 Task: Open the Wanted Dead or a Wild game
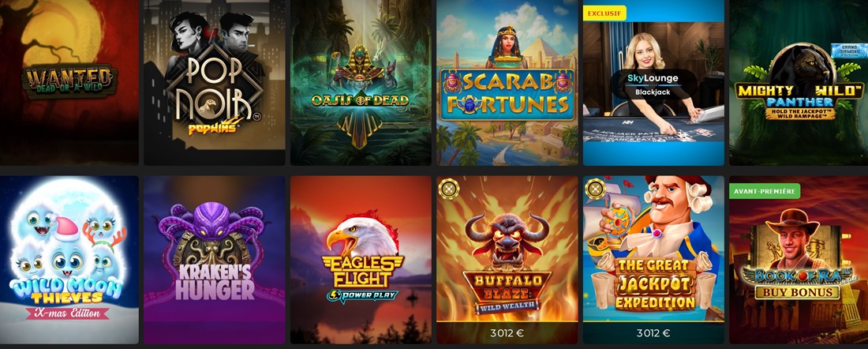pyautogui.click(x=69, y=82)
